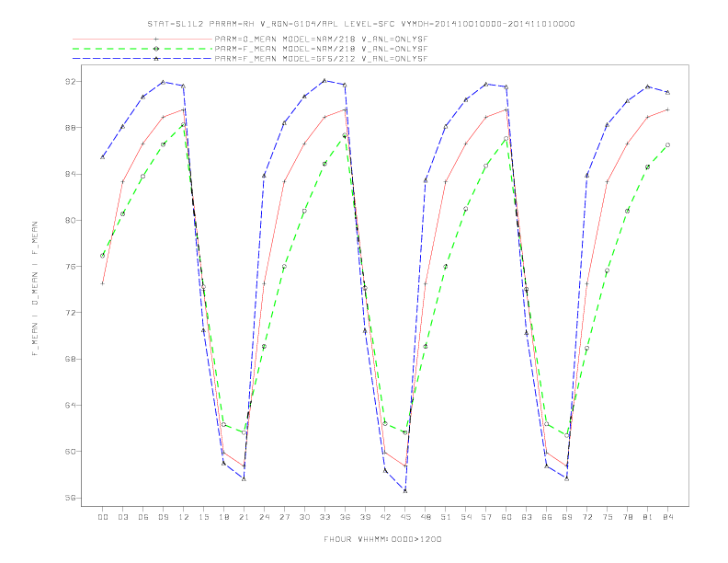Click the triangle marker on blue legend line

click(156, 59)
